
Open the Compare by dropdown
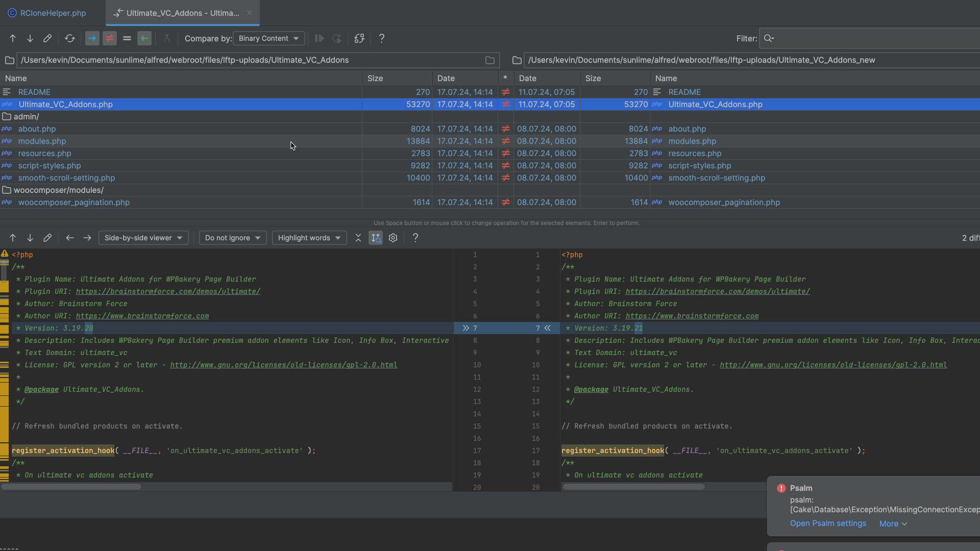pyautogui.click(x=268, y=38)
